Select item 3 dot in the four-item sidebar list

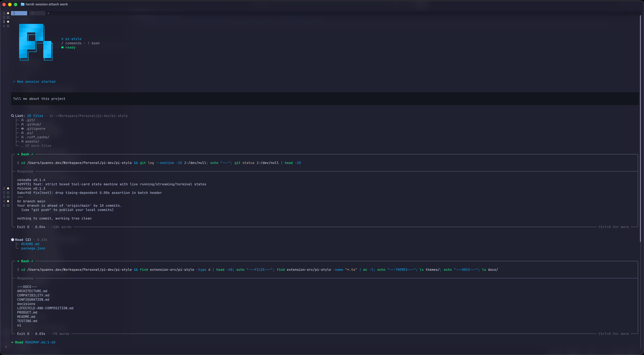pyautogui.click(x=8, y=22)
